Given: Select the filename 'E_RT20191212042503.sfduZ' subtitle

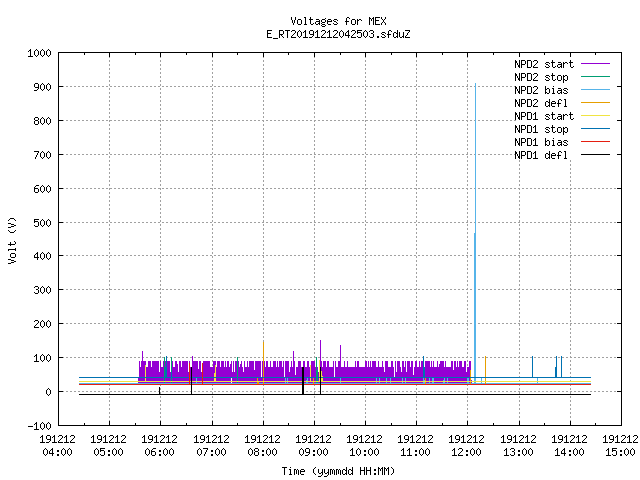Looking at the screenshot, I should pos(338,34).
